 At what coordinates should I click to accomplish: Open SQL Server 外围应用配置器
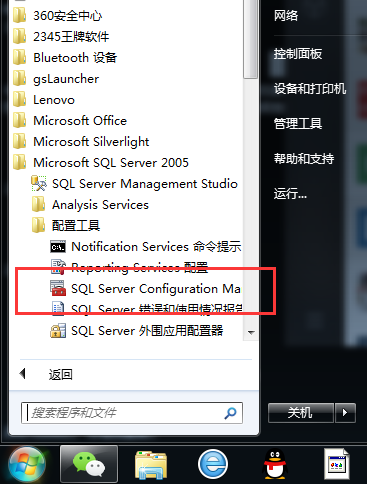point(137,331)
